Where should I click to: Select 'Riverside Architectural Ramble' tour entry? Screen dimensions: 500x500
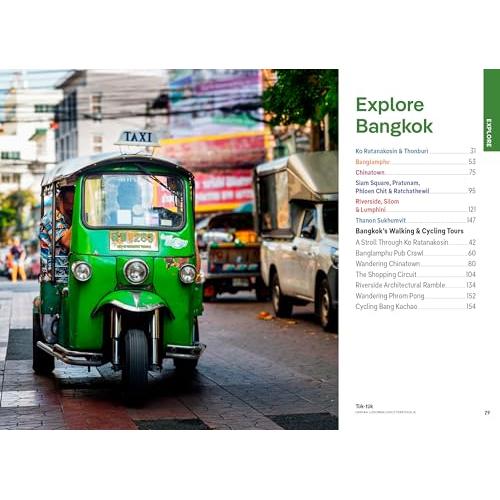coord(415,285)
